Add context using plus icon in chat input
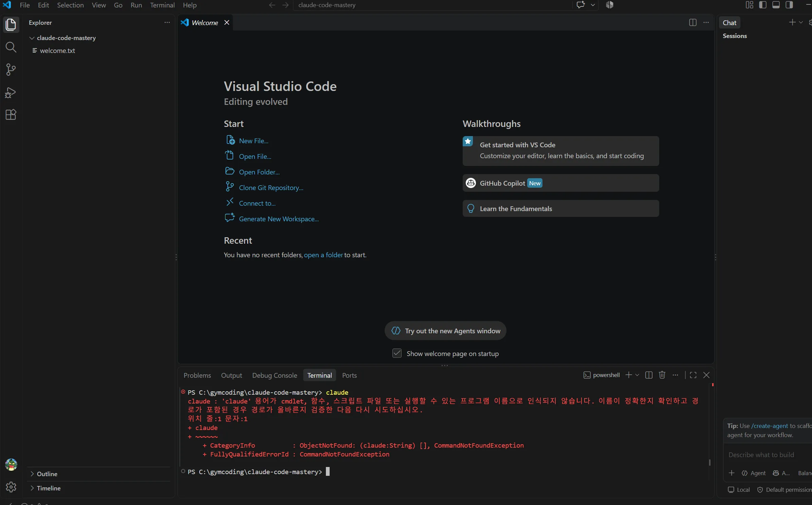The height and width of the screenshot is (505, 812). tap(732, 473)
